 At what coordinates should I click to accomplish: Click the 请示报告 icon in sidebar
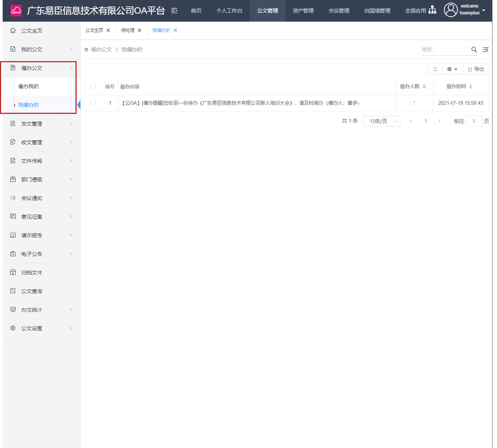tap(13, 235)
